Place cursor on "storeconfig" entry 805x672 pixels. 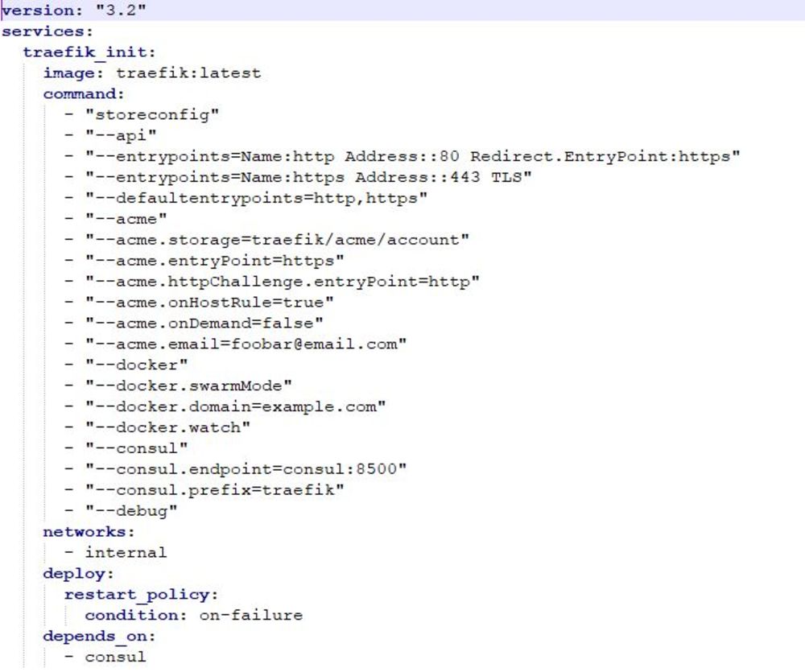click(x=152, y=114)
